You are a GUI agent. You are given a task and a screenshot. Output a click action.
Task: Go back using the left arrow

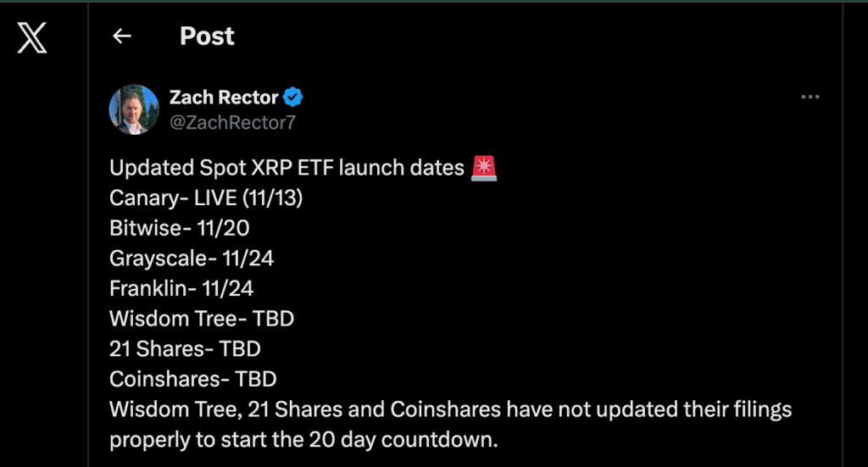pyautogui.click(x=122, y=36)
